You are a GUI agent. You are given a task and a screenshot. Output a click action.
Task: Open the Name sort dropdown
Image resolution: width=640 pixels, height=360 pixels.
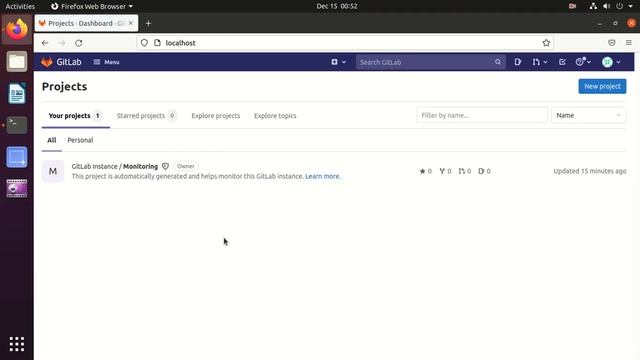pyautogui.click(x=588, y=116)
